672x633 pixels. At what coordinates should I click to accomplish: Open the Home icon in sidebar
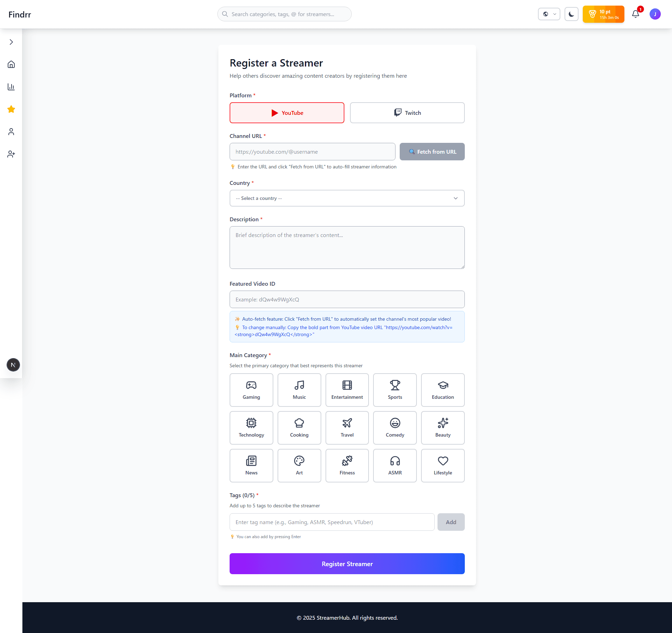[11, 64]
